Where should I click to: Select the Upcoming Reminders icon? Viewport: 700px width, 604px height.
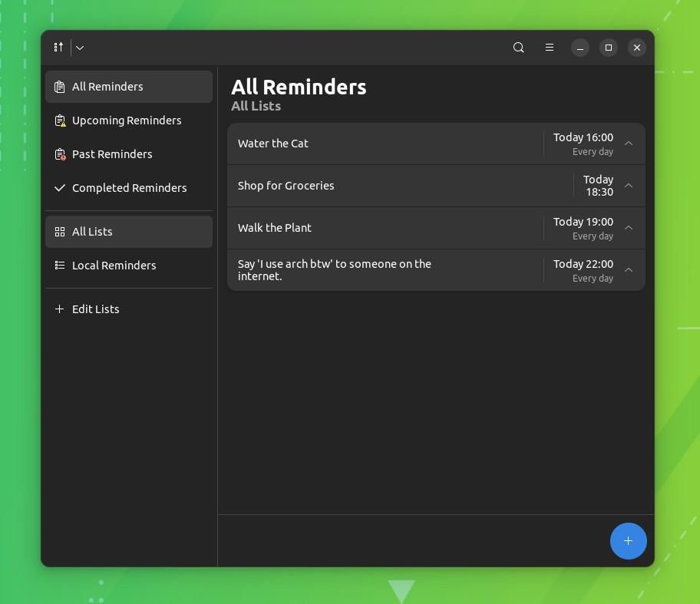click(59, 120)
